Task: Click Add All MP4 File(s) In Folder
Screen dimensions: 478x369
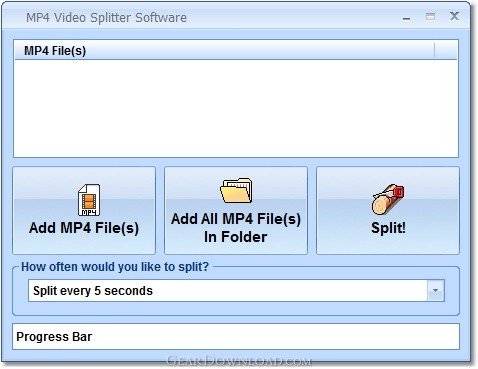Action: point(236,211)
